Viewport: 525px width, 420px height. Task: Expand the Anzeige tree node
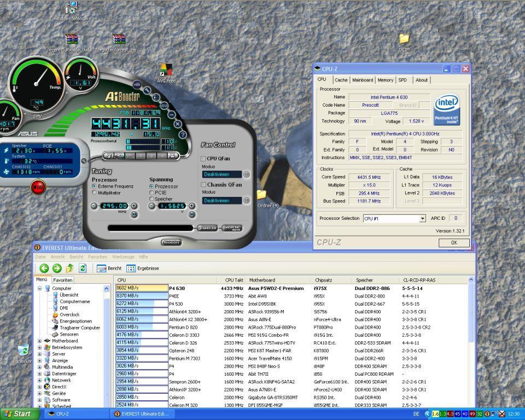[x=39, y=360]
